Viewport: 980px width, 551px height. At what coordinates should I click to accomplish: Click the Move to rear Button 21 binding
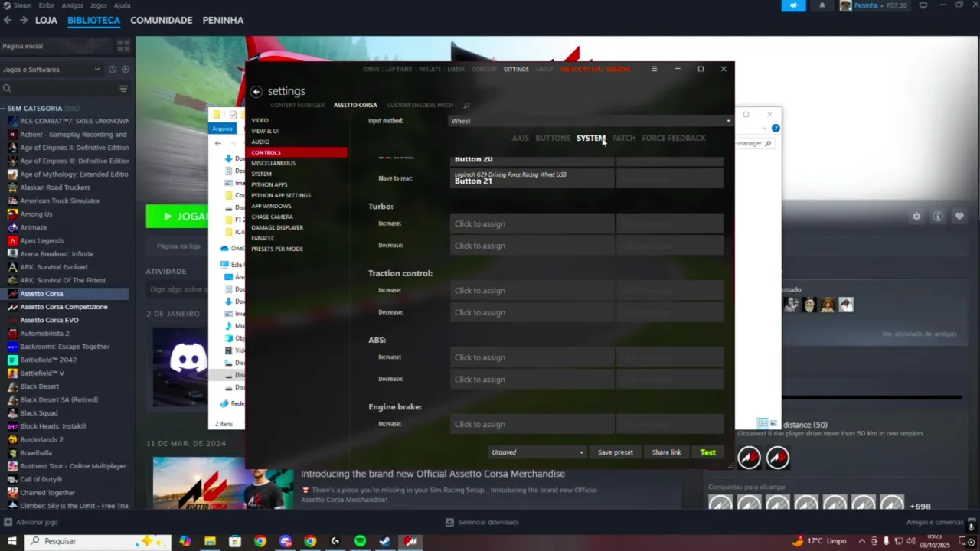[x=532, y=178]
